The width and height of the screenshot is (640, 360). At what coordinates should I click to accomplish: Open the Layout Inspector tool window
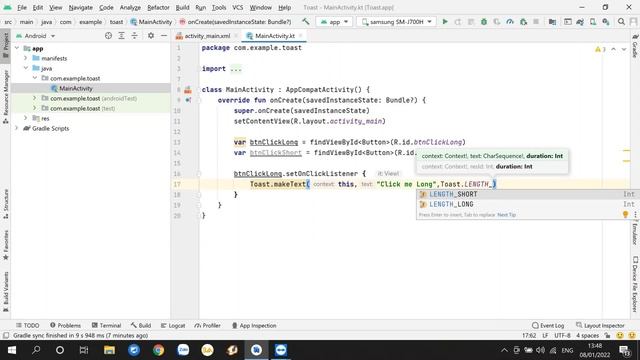tap(600, 325)
